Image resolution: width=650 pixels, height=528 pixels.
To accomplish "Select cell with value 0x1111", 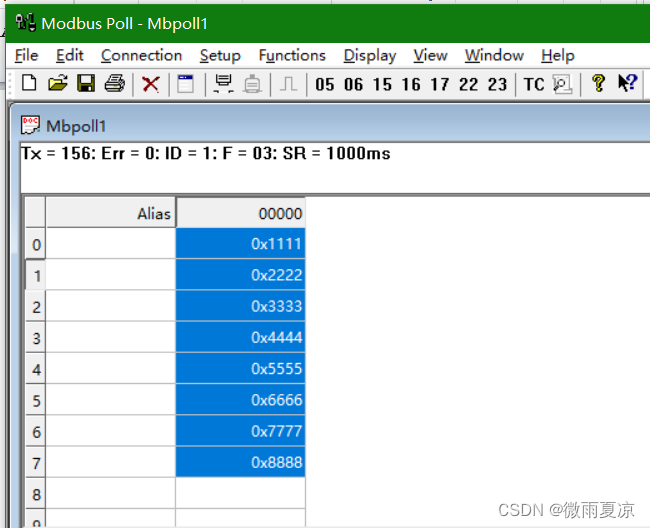I will [x=240, y=243].
